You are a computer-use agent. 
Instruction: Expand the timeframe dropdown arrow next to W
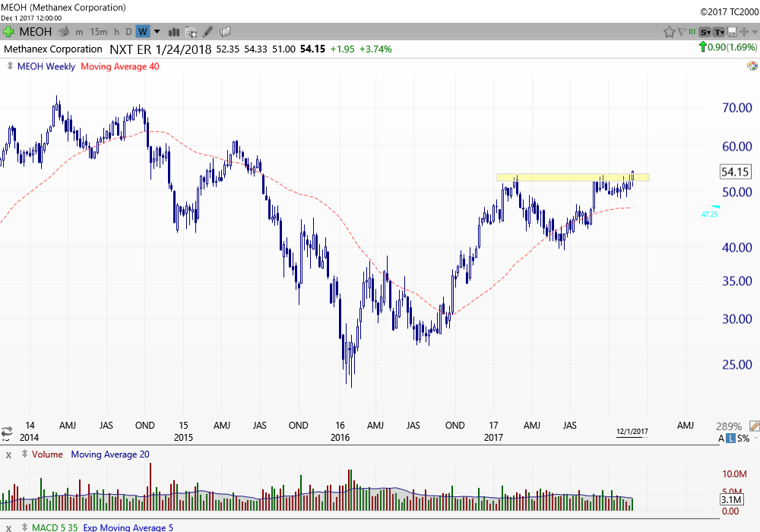157,32
